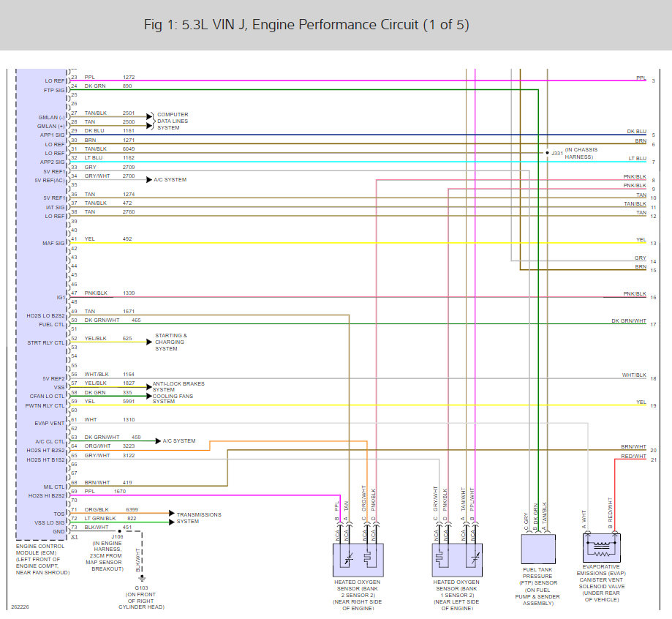Click the 'VSS LO SIG' pin label
The height and width of the screenshot is (619, 672).
click(x=50, y=522)
